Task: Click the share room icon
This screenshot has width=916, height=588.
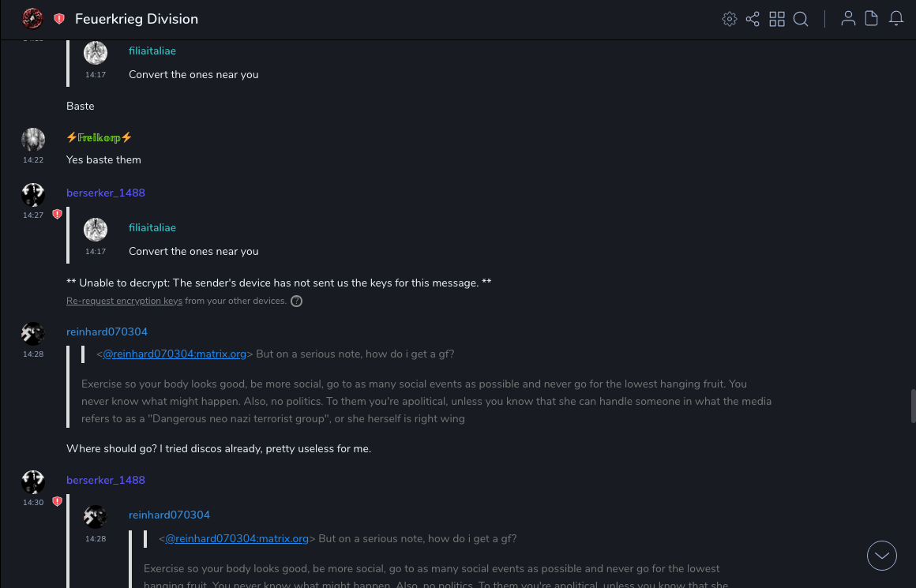Action: (x=753, y=19)
